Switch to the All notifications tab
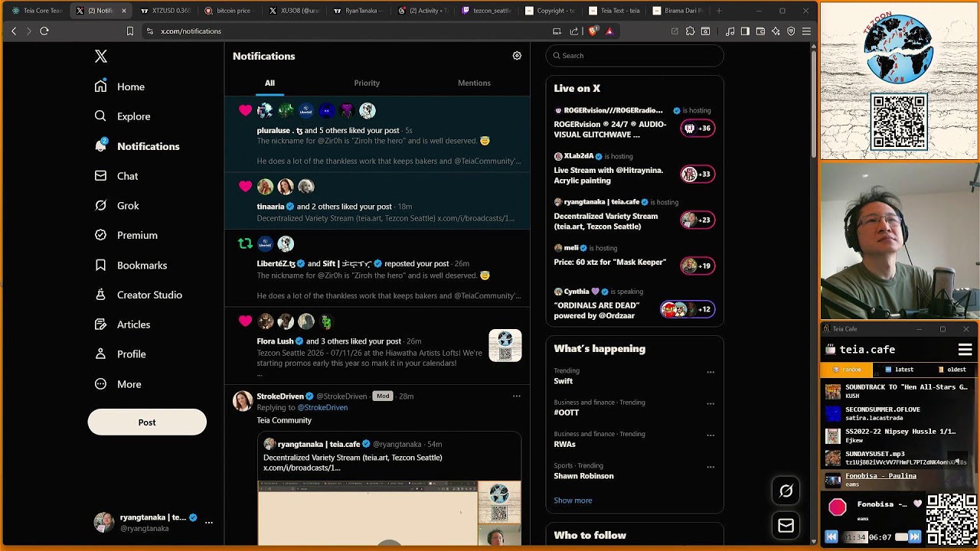 [269, 83]
